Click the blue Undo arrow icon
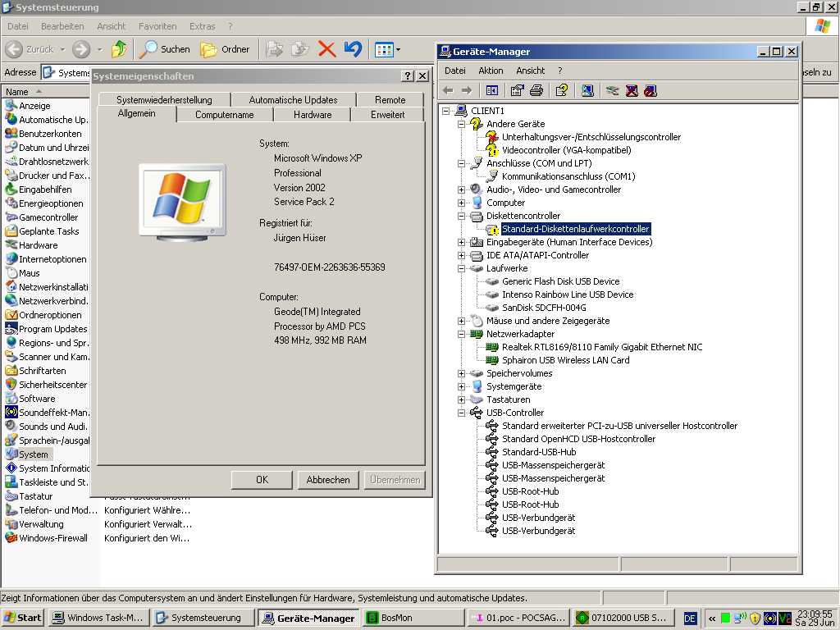The image size is (840, 630). (x=353, y=49)
